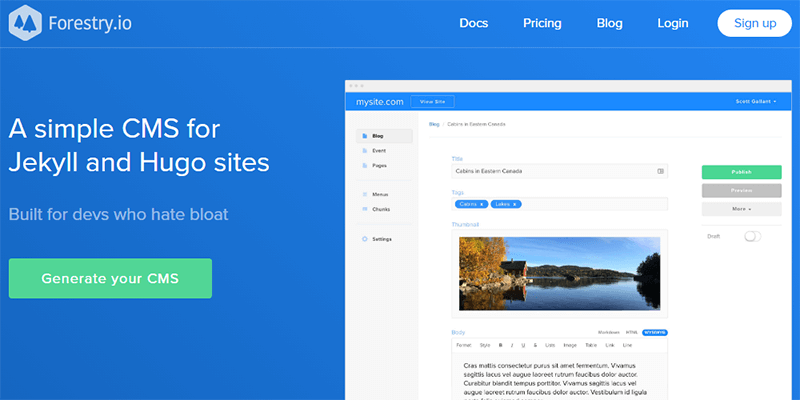800x400 pixels.
Task: Open the Docs page
Action: (x=473, y=23)
